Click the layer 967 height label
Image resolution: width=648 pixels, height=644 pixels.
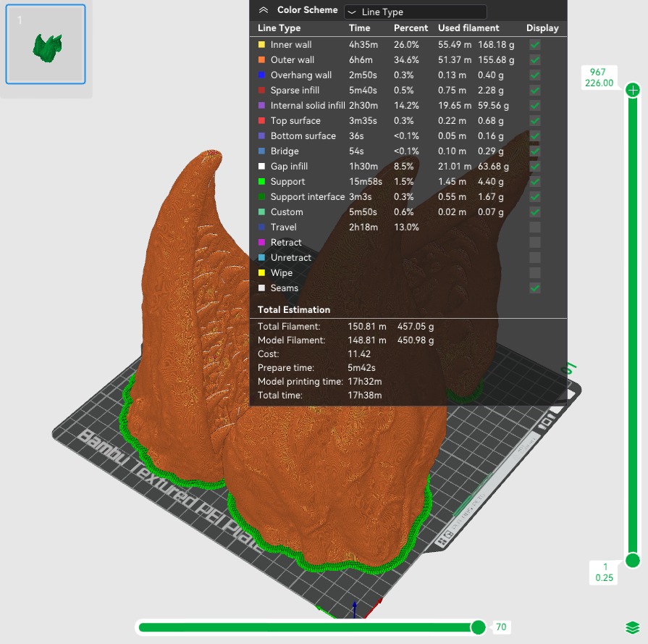point(599,78)
